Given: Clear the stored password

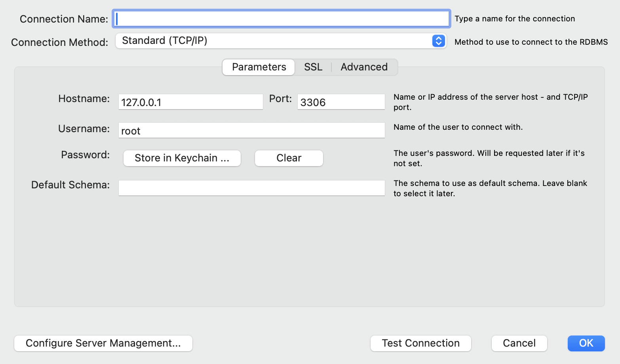Looking at the screenshot, I should (289, 158).
